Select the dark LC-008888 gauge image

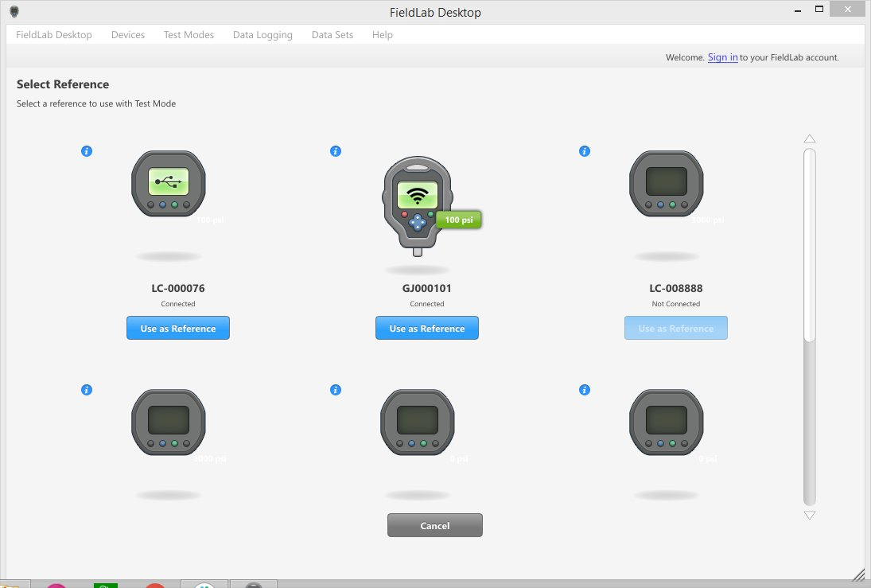tap(666, 184)
